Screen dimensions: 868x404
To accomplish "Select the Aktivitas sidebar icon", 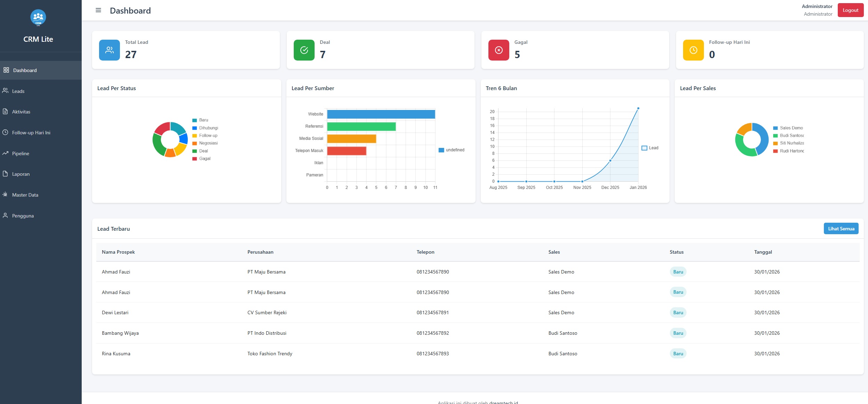I will (x=6, y=111).
